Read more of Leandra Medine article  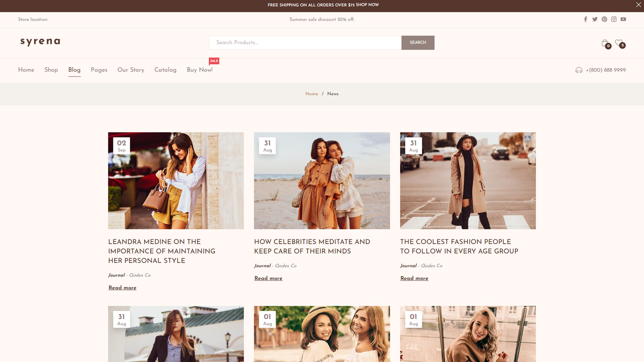pos(122,288)
